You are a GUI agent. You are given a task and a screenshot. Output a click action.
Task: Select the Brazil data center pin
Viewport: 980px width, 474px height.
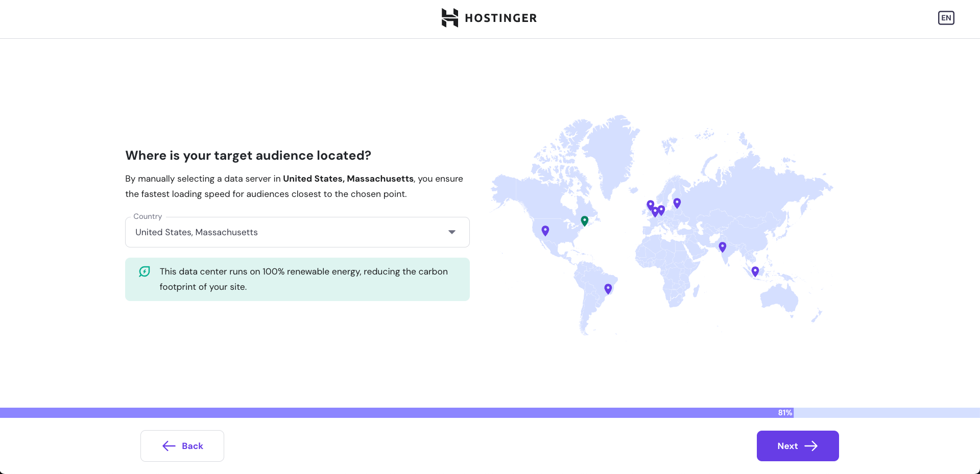click(608, 288)
